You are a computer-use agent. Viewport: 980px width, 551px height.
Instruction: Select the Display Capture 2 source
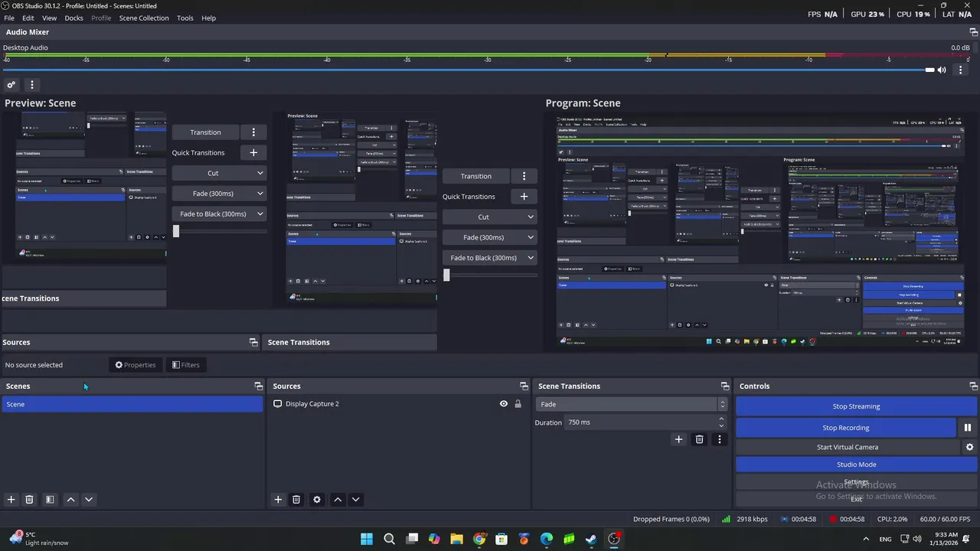(398, 404)
